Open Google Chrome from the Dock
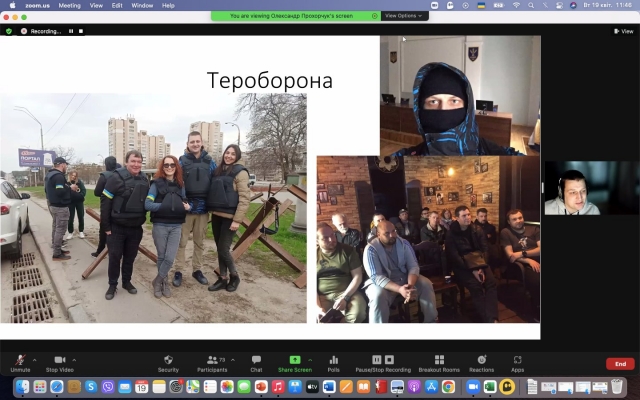 tap(448, 386)
